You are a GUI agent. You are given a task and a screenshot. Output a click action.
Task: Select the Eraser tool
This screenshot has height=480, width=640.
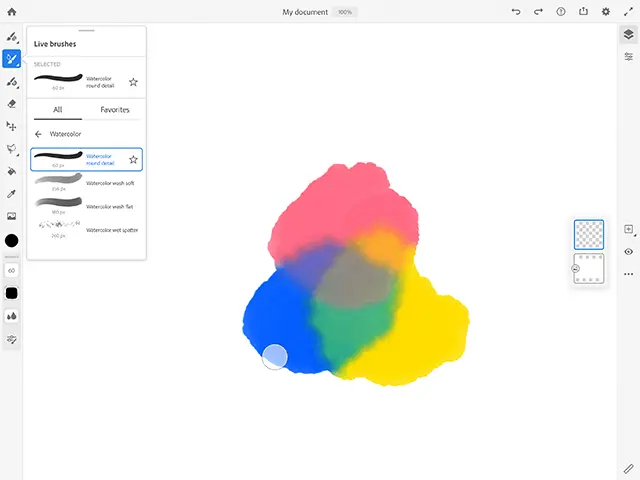(12, 103)
